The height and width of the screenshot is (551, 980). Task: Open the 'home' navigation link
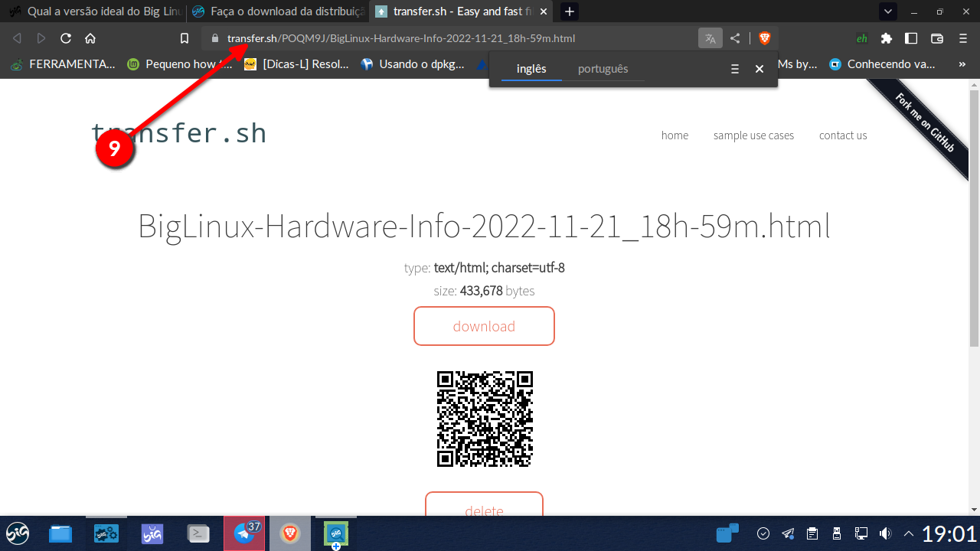[x=675, y=135]
